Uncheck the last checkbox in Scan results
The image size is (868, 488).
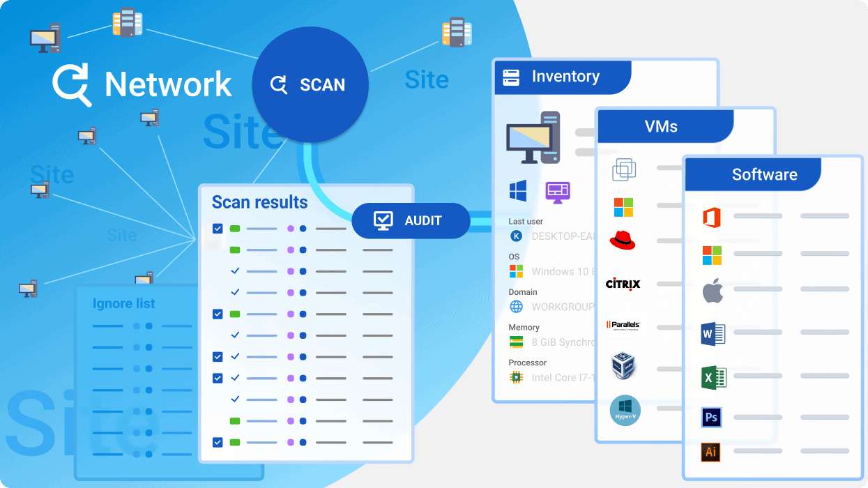pyautogui.click(x=218, y=442)
